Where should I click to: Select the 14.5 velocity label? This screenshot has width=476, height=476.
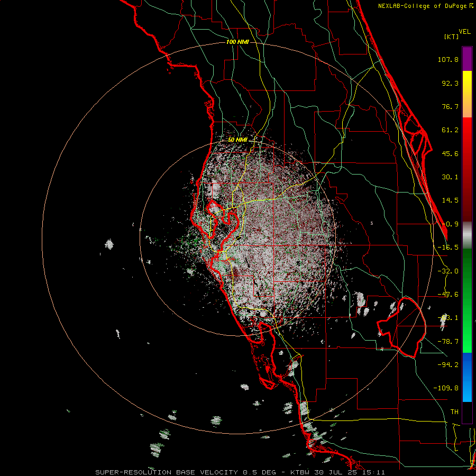click(450, 200)
